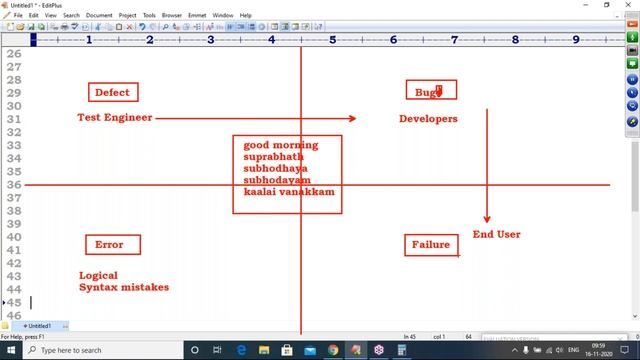640x360 pixels.
Task: Launch Microsoft Edge from the taskbar
Action: tap(241, 350)
